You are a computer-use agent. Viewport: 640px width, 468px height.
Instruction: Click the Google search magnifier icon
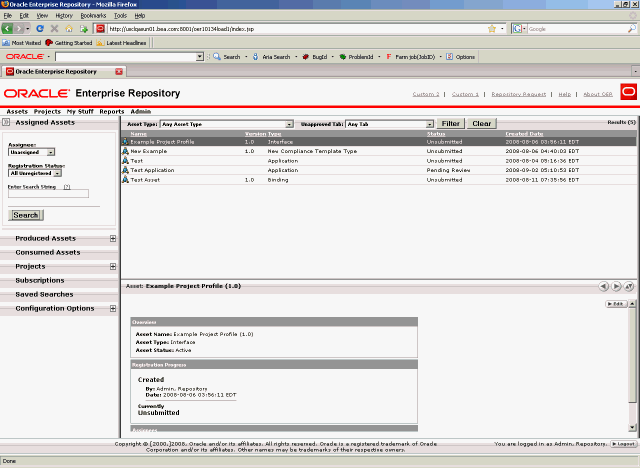(x=632, y=29)
